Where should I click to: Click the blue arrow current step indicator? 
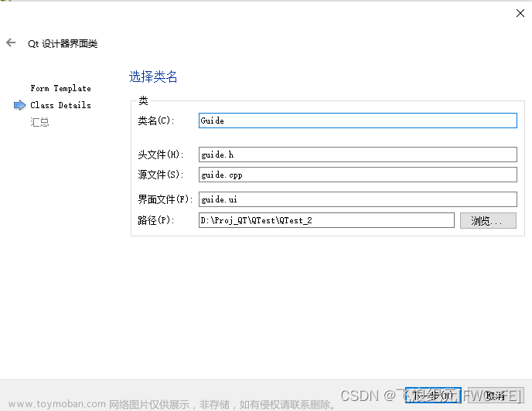(x=19, y=105)
